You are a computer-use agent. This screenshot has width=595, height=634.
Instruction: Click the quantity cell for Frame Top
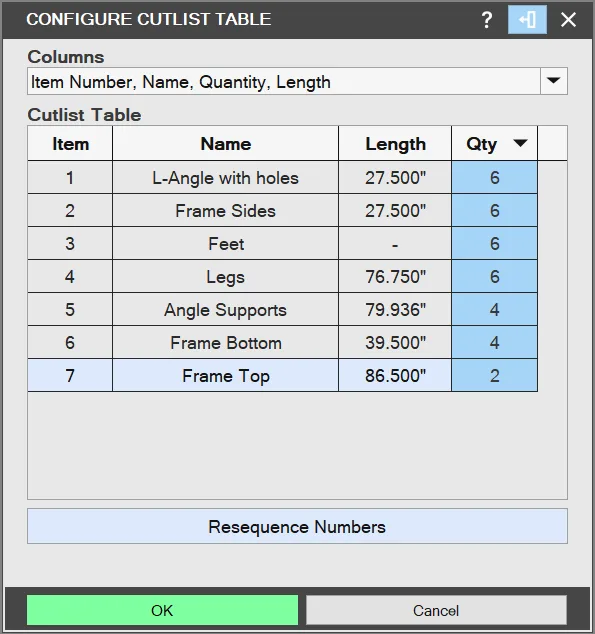(494, 376)
